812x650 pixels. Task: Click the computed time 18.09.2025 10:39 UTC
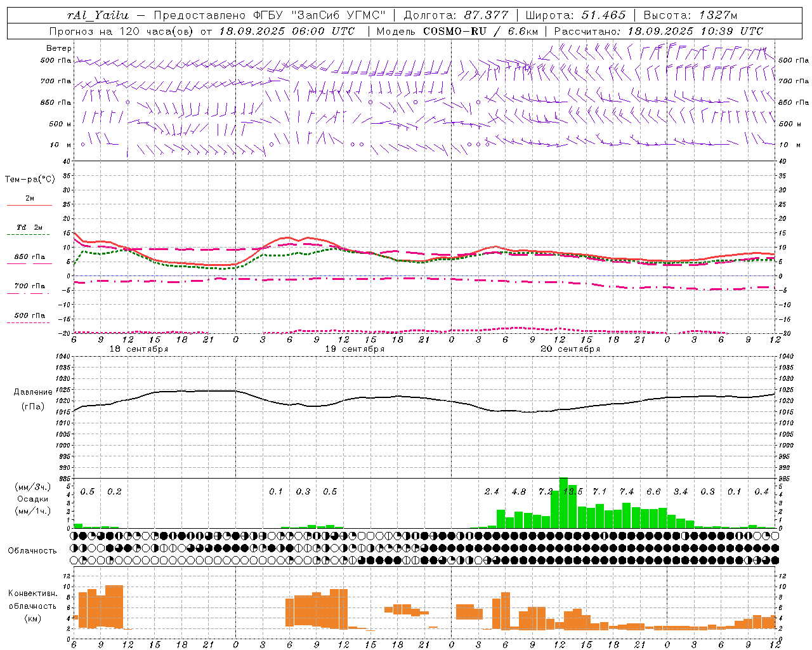point(695,31)
